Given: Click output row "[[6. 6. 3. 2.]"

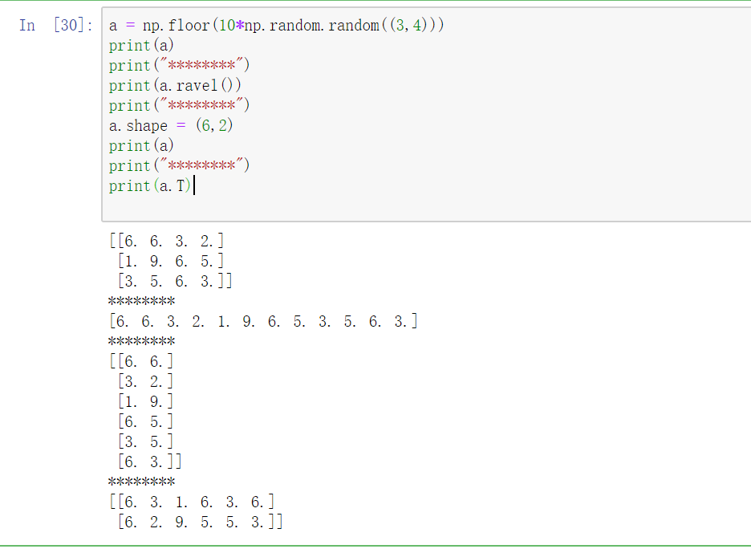Looking at the screenshot, I should (166, 240).
